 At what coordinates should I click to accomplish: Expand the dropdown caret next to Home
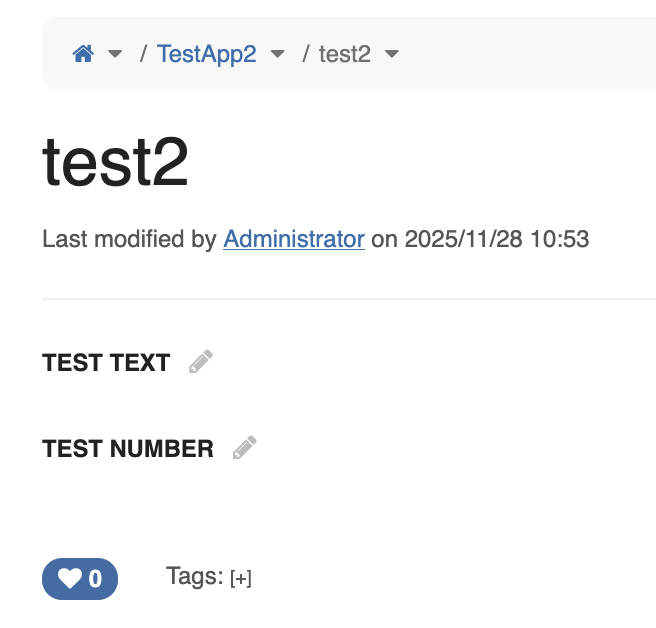tap(115, 54)
